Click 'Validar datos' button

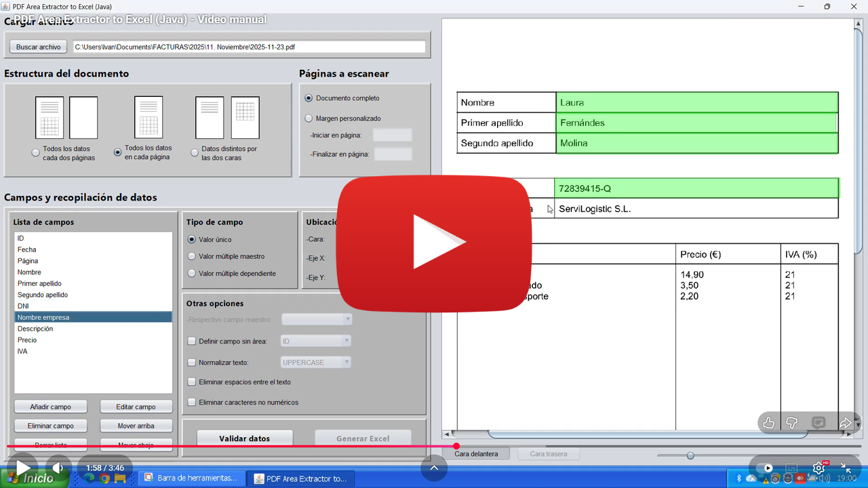click(245, 439)
